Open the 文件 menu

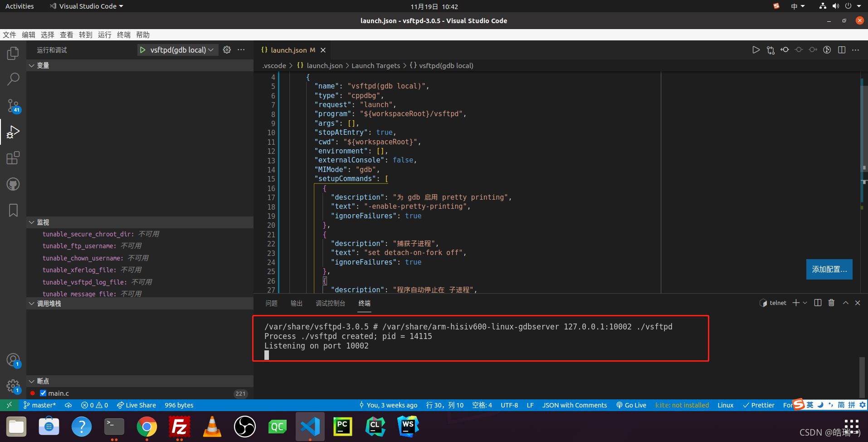pos(10,35)
